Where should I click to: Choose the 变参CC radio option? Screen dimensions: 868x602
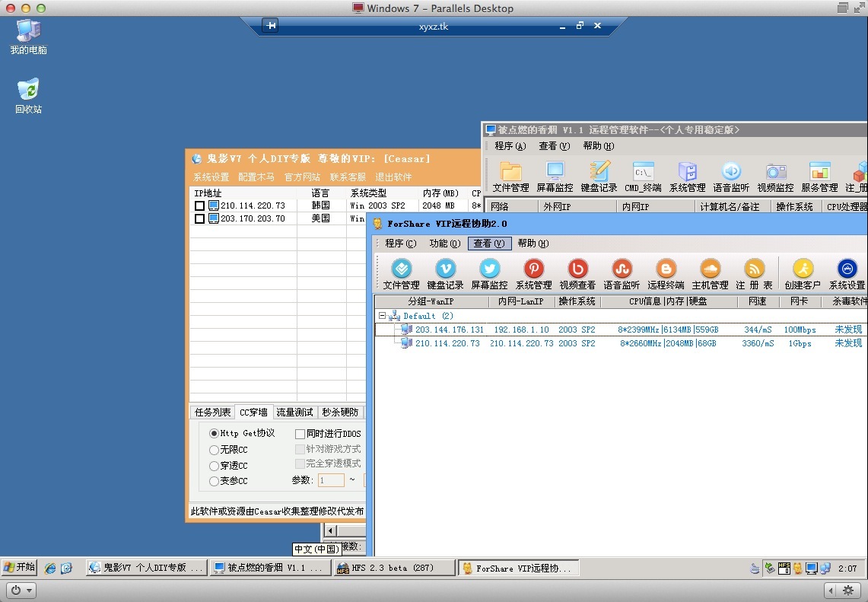pyautogui.click(x=215, y=481)
